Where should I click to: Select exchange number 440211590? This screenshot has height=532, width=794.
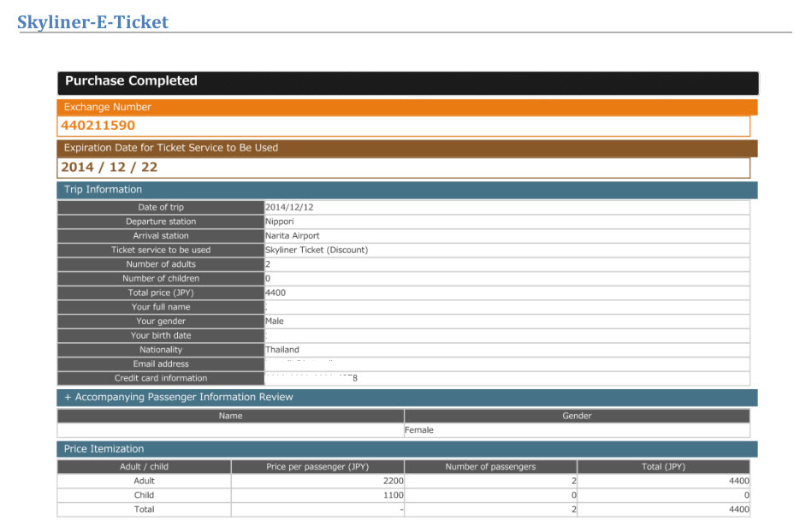pyautogui.click(x=98, y=126)
